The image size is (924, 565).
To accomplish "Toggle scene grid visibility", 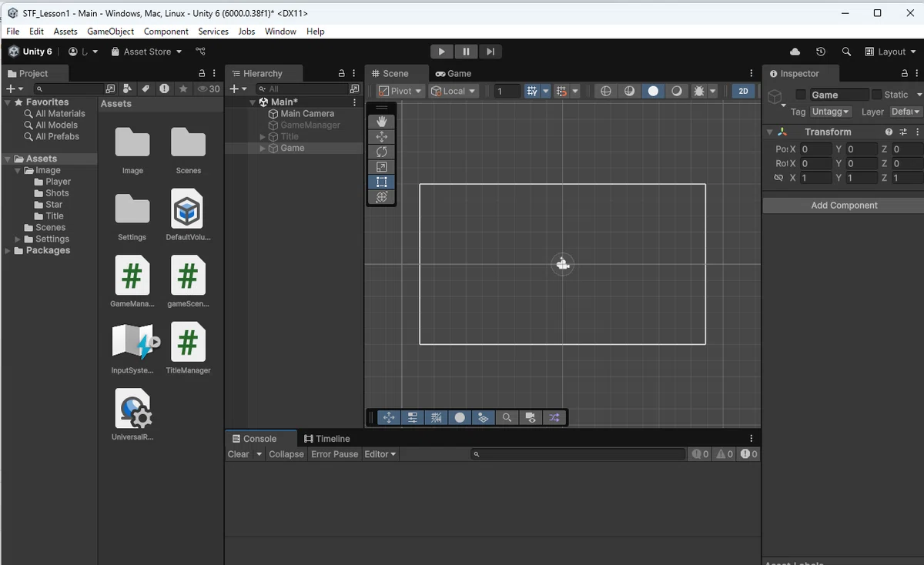I will [x=532, y=91].
